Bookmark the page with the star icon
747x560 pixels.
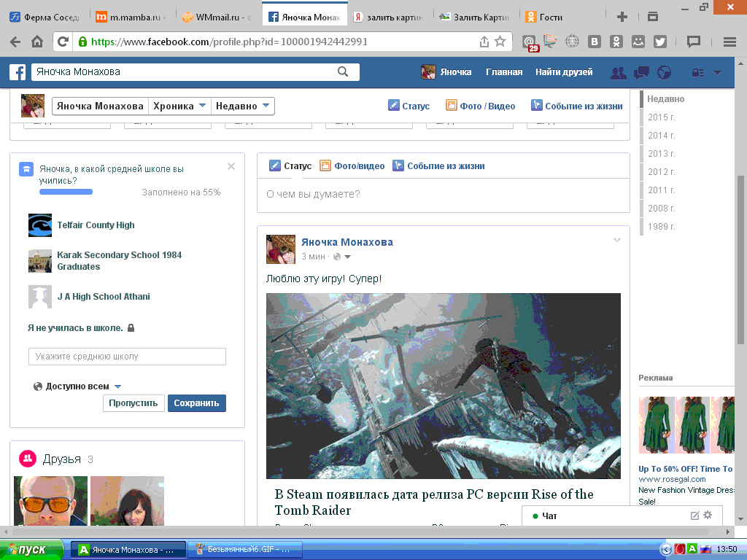(500, 42)
